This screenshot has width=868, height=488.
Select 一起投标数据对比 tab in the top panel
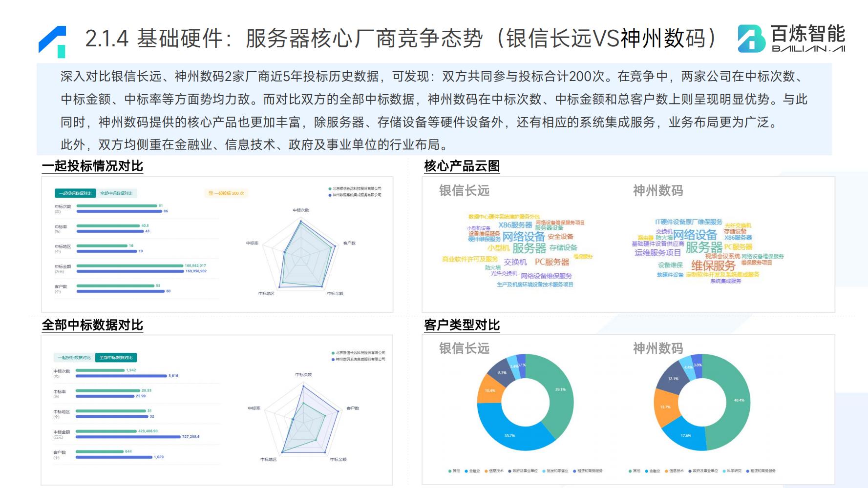75,193
